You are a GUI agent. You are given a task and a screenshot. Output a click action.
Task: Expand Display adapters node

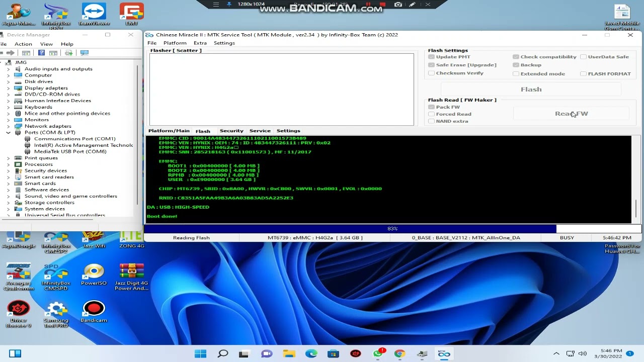click(8, 88)
